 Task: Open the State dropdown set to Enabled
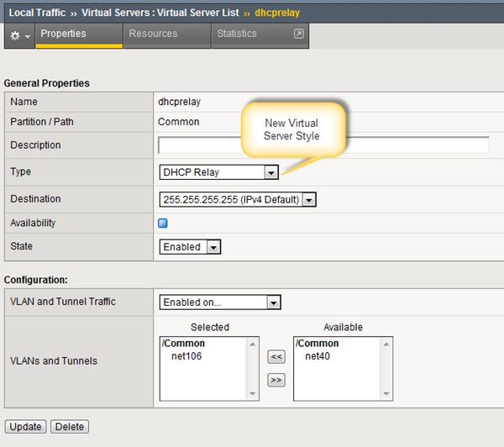point(190,247)
